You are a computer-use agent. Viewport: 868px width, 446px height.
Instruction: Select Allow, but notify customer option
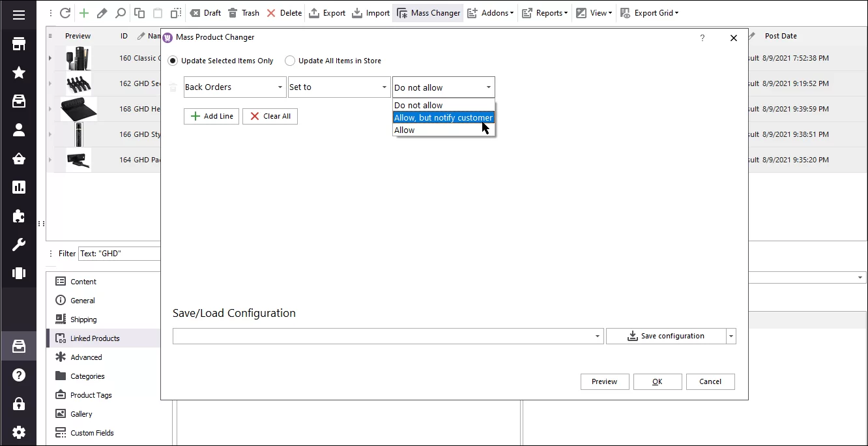point(443,117)
